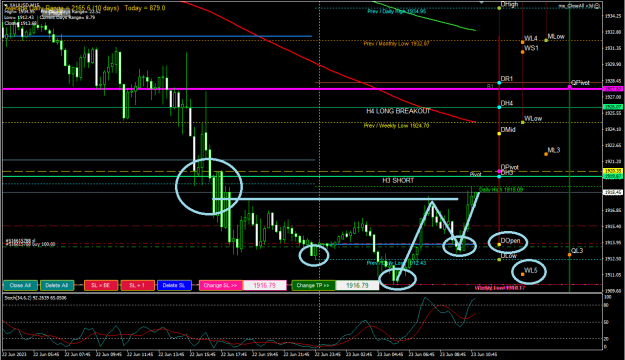This screenshot has height=360, width=625.
Task: Click the green Daily High 1918.09 label
Action: tap(501, 189)
